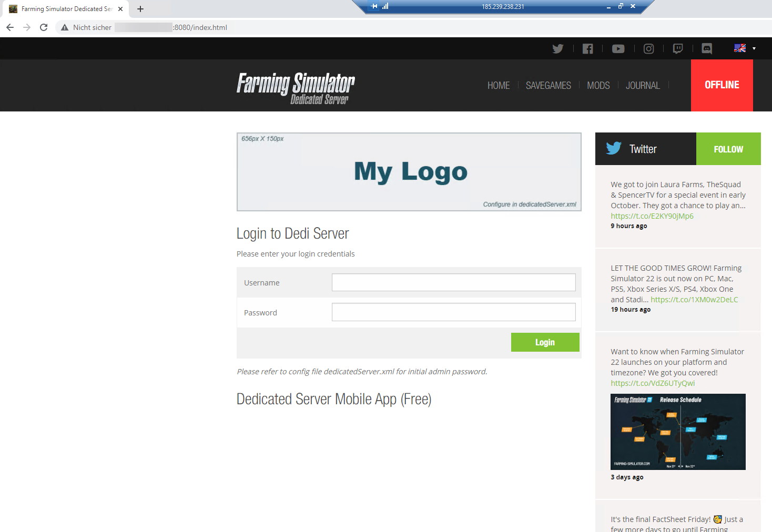Open the Instagram social icon
772x532 pixels.
649,49
